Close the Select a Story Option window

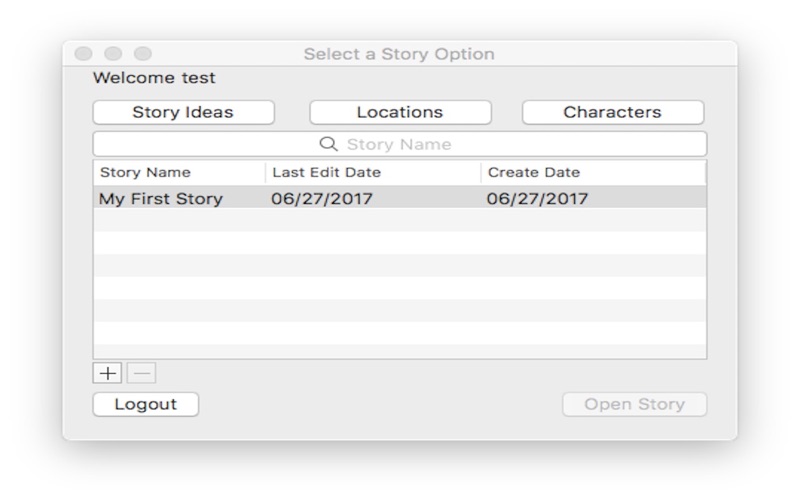pyautogui.click(x=84, y=54)
